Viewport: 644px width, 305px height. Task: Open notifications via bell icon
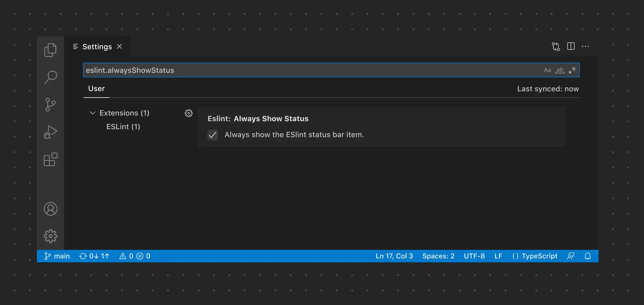(x=588, y=256)
